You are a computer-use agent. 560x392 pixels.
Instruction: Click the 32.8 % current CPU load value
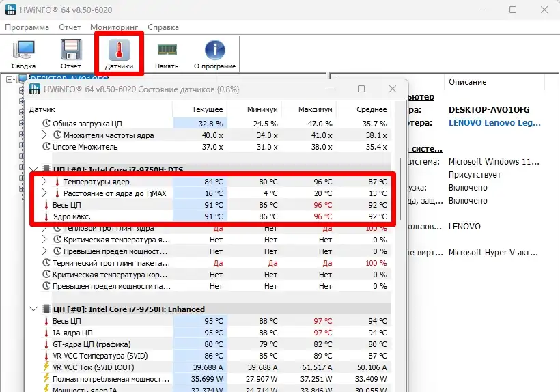coord(211,124)
